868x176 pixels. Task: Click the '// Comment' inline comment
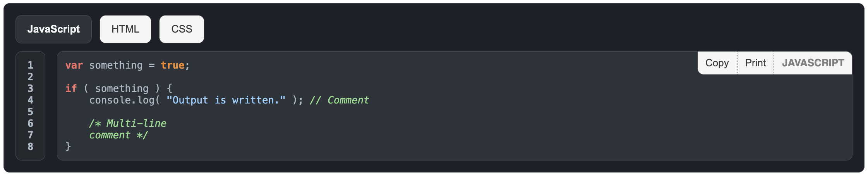click(x=339, y=100)
